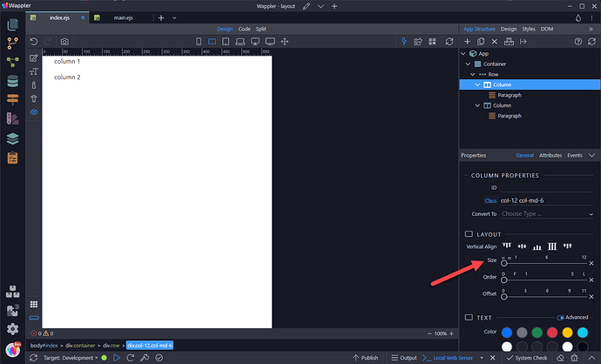601x364 pixels.
Task: Collapse the second Column node
Action: 477,105
